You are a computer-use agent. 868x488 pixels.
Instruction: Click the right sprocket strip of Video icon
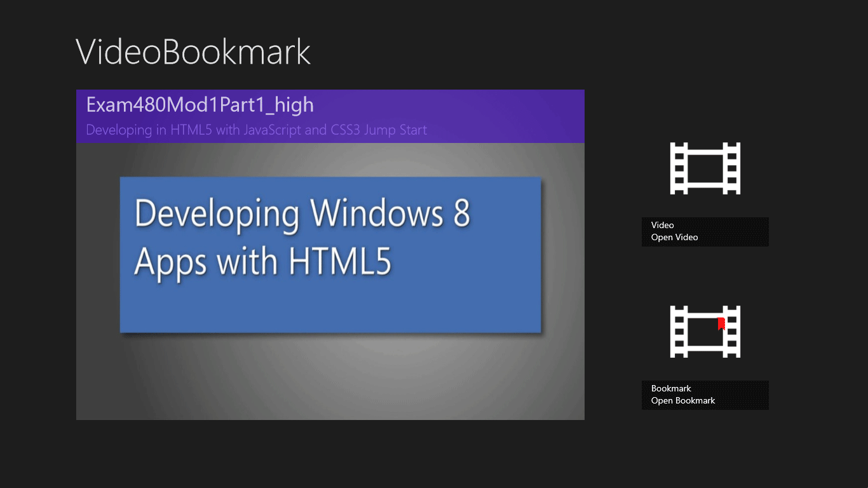pos(732,168)
